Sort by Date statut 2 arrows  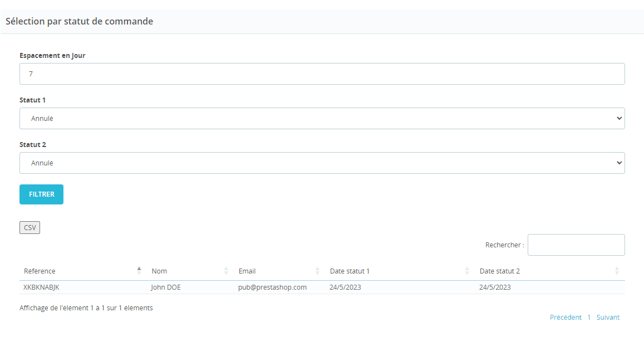tap(617, 271)
